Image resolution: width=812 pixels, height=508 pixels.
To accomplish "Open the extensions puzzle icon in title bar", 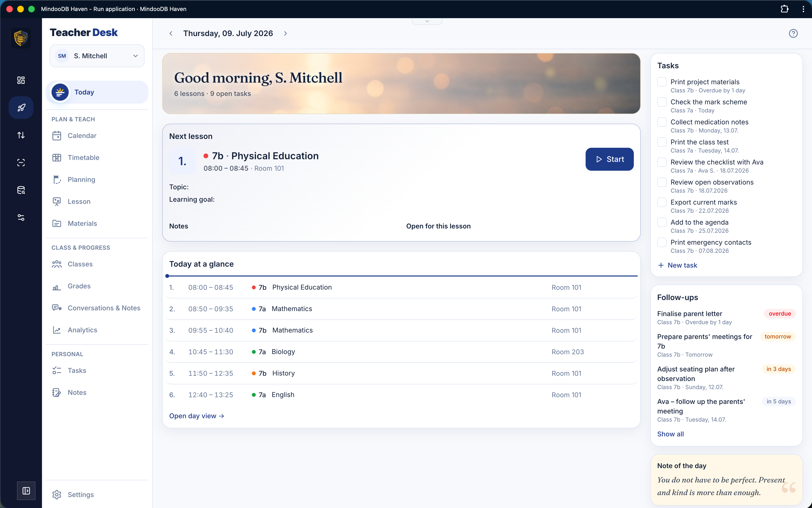I will (784, 9).
